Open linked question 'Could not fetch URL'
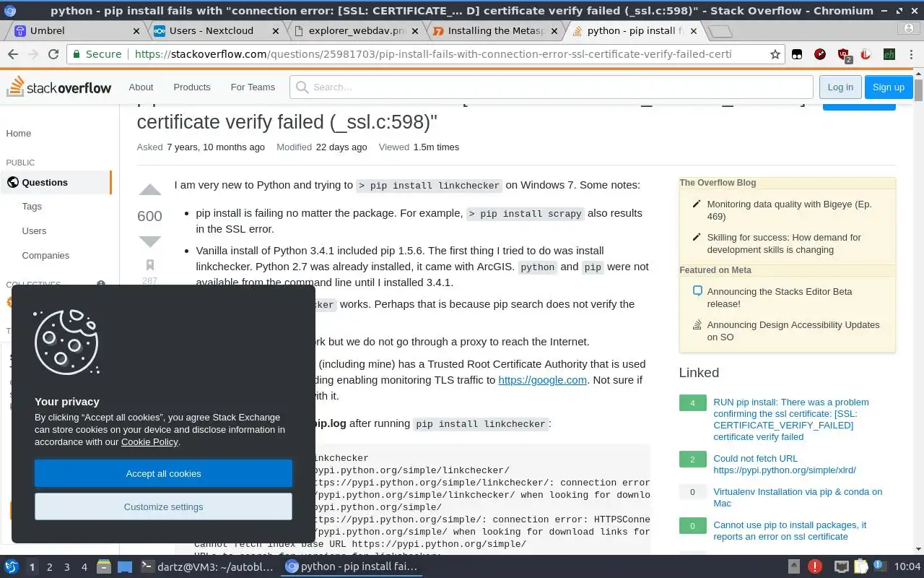The width and height of the screenshot is (924, 578). click(x=784, y=464)
